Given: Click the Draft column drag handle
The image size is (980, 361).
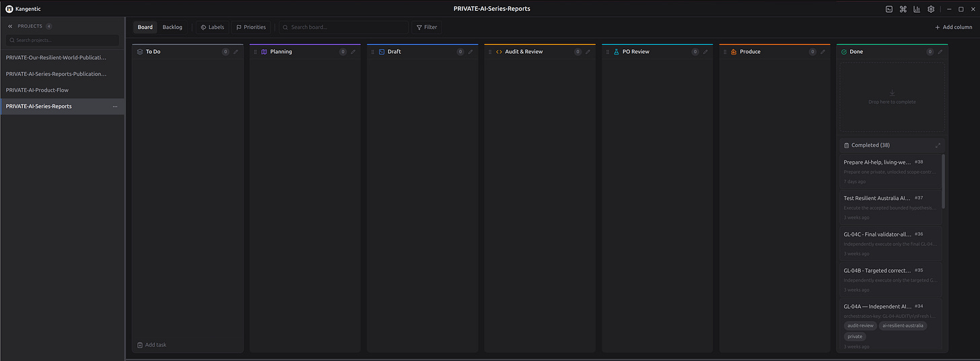Looking at the screenshot, I should click(x=372, y=52).
